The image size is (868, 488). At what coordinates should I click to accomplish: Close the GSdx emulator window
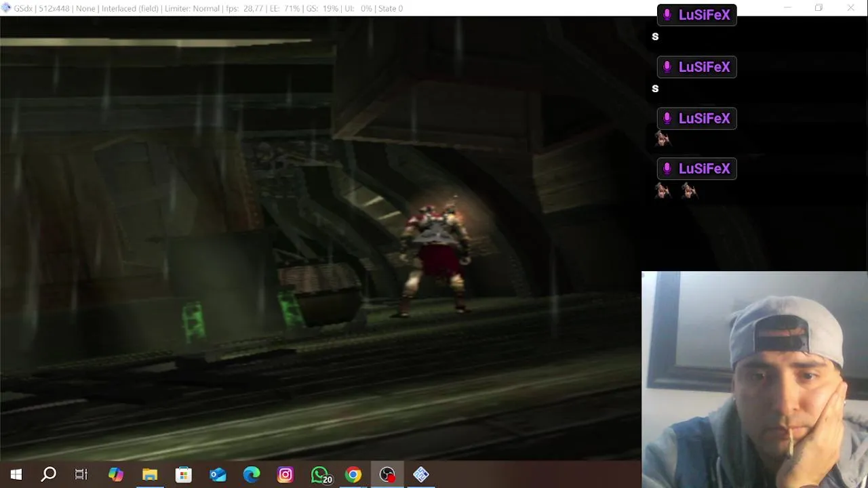coord(850,8)
